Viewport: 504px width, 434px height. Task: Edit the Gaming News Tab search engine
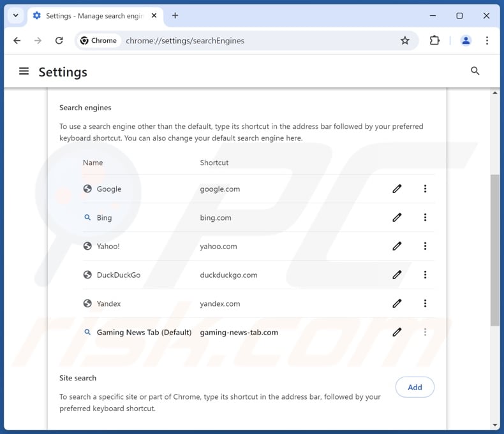click(x=397, y=332)
